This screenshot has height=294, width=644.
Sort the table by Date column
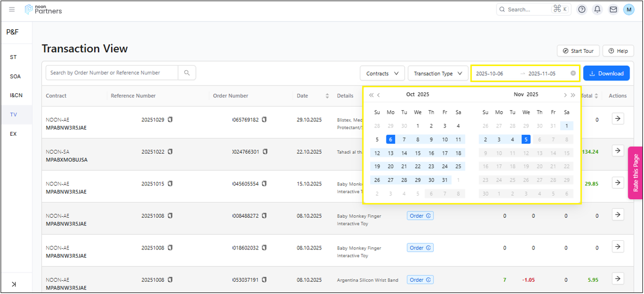[327, 96]
